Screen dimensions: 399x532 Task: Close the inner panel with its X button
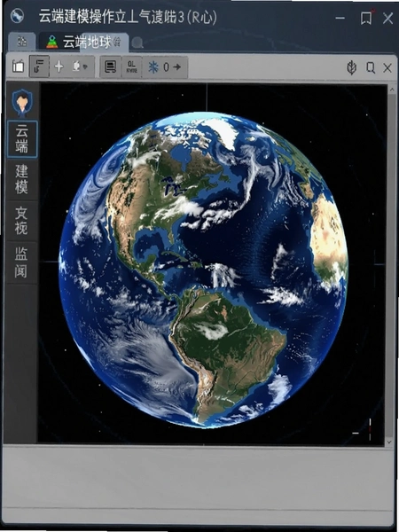(387, 68)
